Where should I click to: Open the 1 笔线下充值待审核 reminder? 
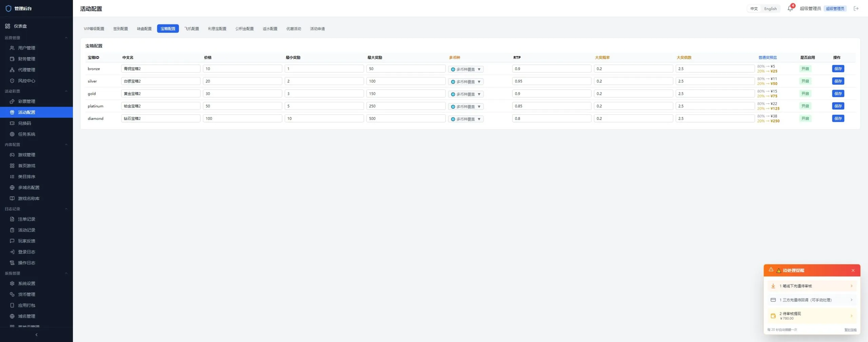812,286
